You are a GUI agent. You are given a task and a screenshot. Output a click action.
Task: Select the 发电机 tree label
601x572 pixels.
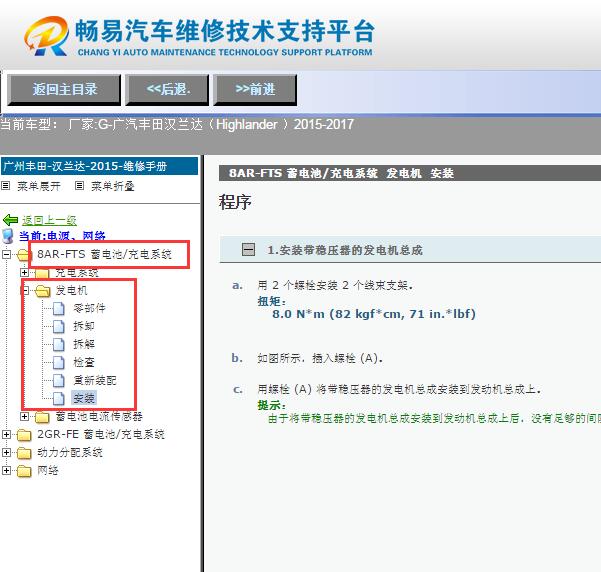point(71,291)
